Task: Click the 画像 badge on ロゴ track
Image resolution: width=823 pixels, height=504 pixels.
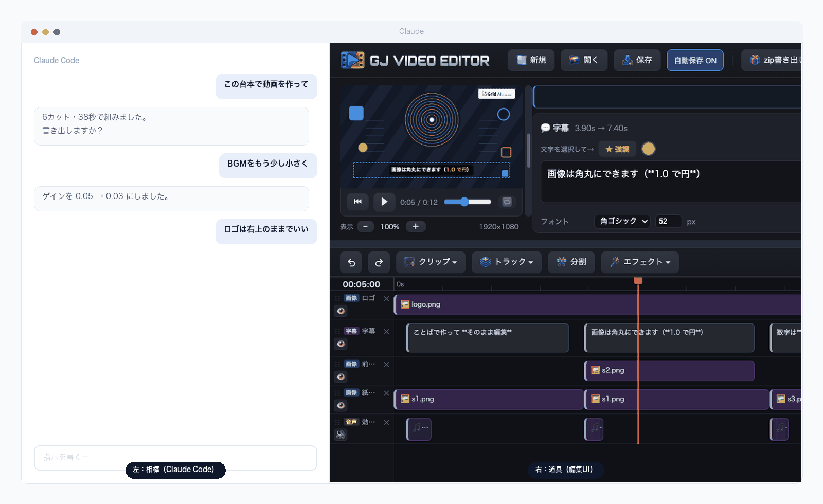Action: coord(351,298)
